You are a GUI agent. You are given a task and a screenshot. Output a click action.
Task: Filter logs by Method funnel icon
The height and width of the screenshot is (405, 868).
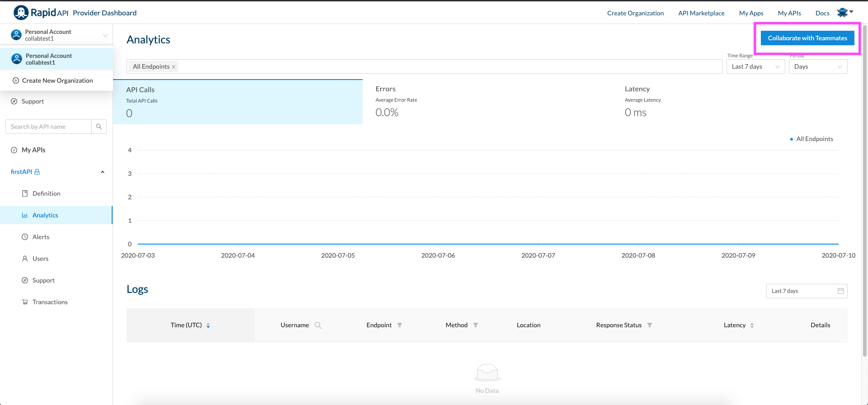point(476,325)
